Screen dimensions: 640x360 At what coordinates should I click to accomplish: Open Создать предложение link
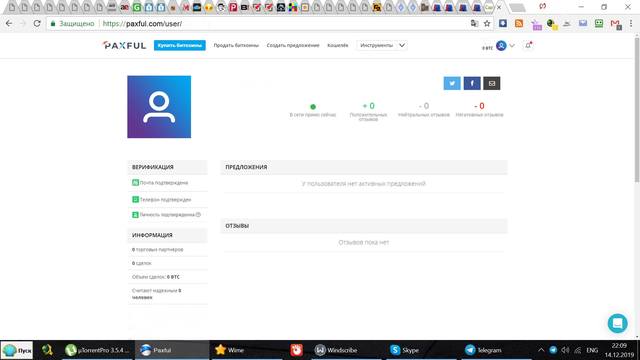click(293, 45)
